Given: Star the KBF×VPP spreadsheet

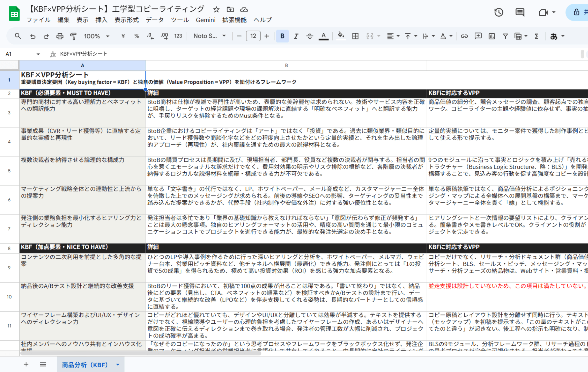Looking at the screenshot, I should click(x=216, y=9).
